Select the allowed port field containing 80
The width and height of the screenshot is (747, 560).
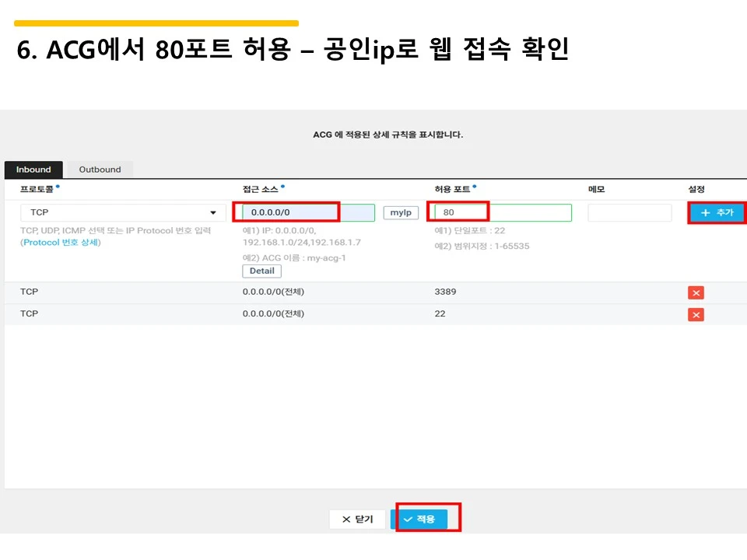pos(458,212)
